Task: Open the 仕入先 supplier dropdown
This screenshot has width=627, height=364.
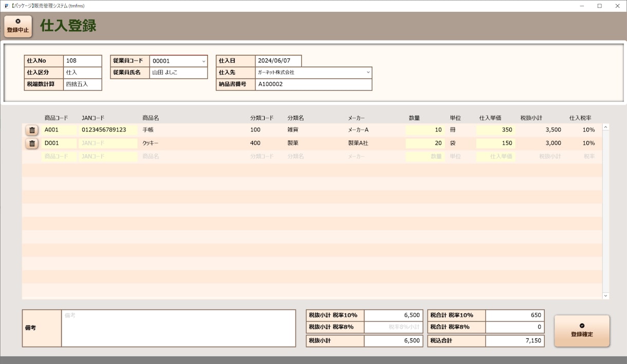Action: (368, 72)
